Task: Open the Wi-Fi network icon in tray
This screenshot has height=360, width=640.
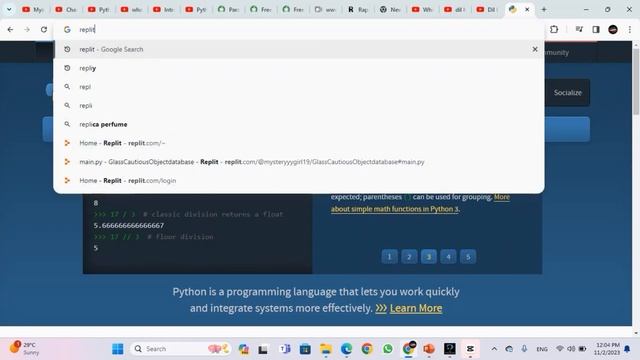Action: coord(560,349)
